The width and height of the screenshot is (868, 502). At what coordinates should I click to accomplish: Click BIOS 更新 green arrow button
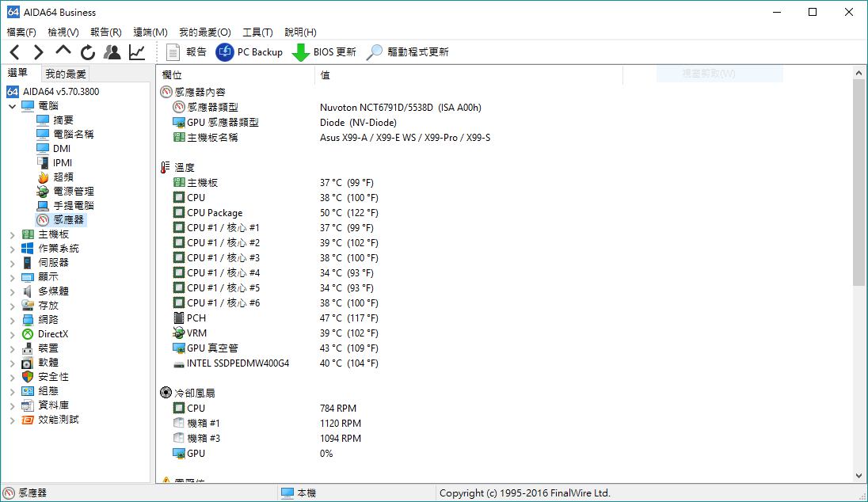coord(324,52)
